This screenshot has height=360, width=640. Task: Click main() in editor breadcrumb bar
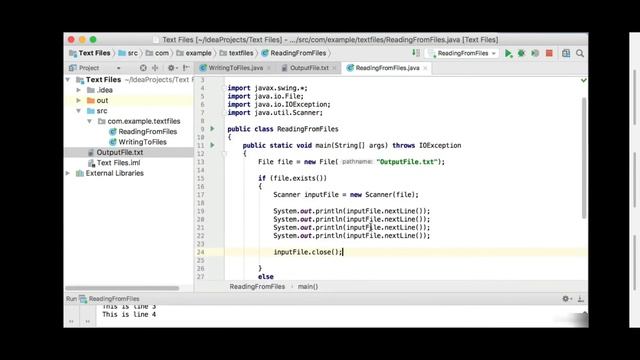click(308, 287)
